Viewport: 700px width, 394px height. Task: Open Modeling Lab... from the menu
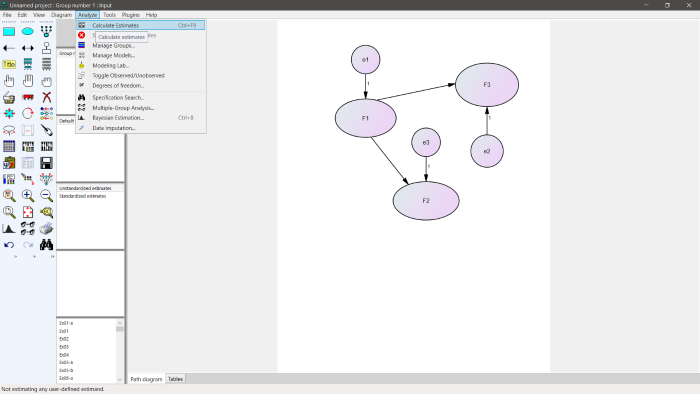pyautogui.click(x=141, y=66)
